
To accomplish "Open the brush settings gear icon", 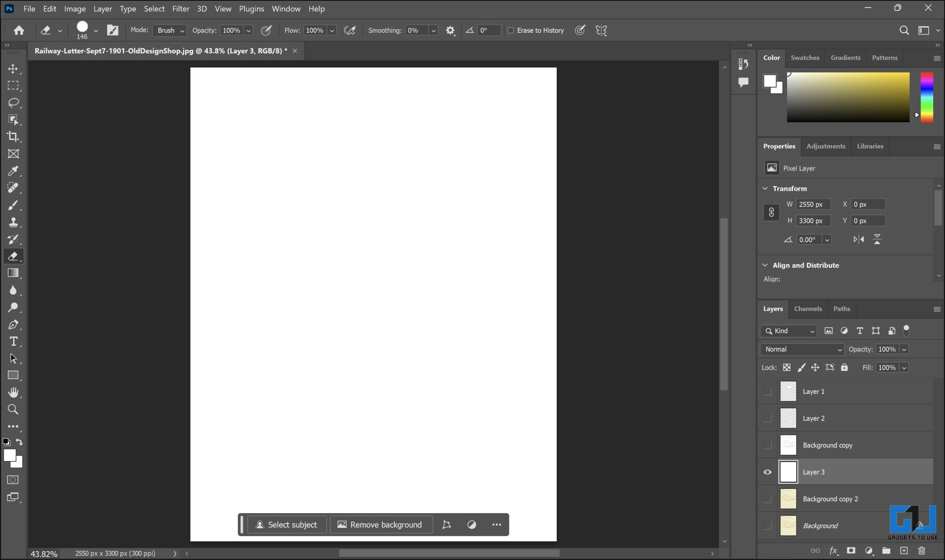I will pyautogui.click(x=450, y=30).
